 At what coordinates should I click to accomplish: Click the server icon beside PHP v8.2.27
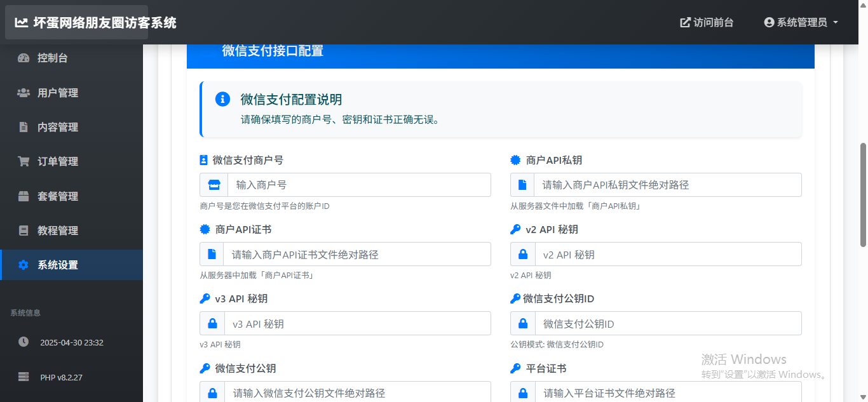(24, 377)
